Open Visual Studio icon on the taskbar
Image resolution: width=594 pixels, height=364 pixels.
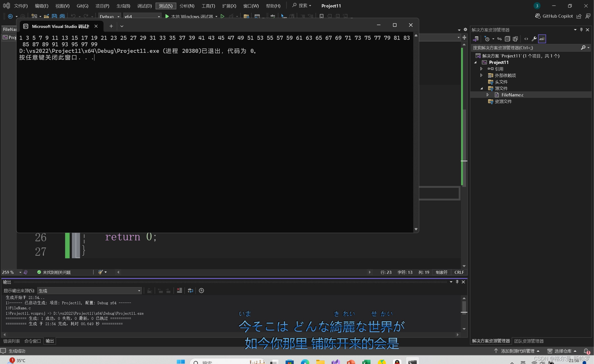[336, 361]
